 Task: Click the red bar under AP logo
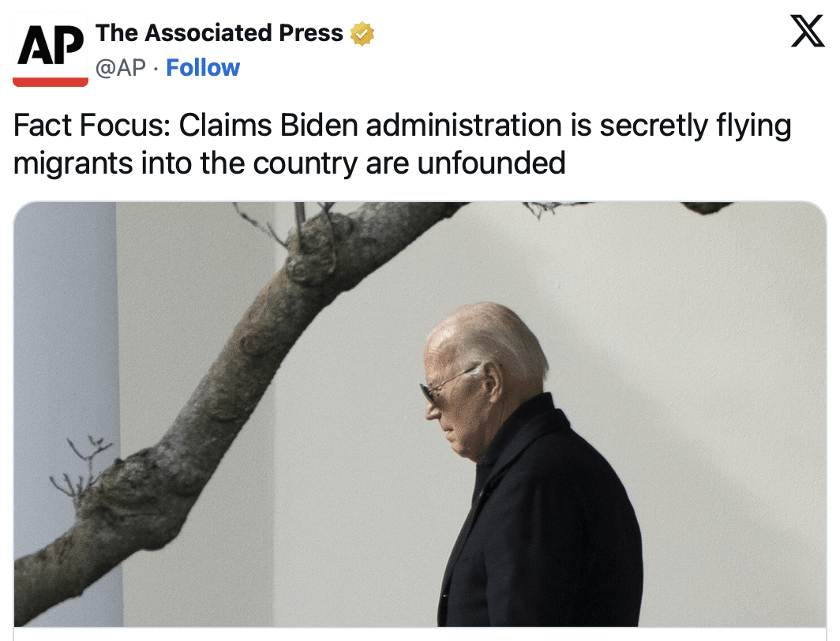[51, 82]
